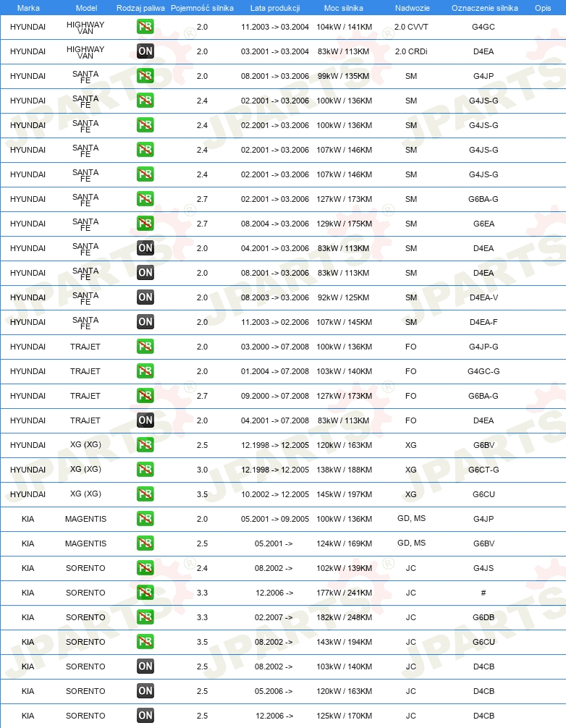Viewport: 566px width, 728px height.
Task: Click ON diesel icon in Santa Fe D4EA-V row
Action: pos(145,297)
